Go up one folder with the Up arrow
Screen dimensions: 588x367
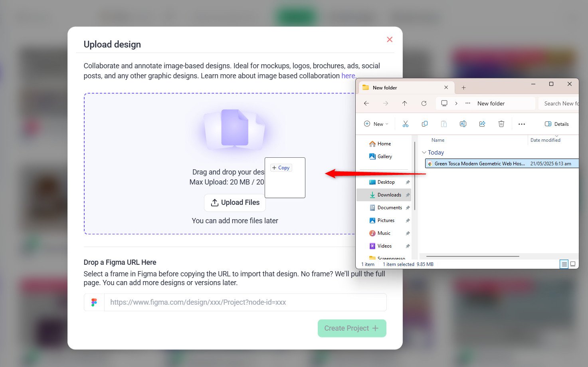point(404,103)
